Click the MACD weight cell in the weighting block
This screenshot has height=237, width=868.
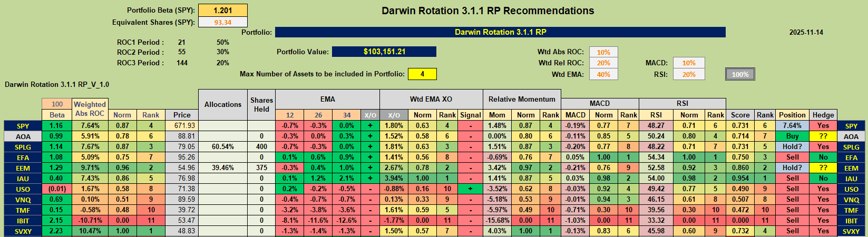pos(689,63)
